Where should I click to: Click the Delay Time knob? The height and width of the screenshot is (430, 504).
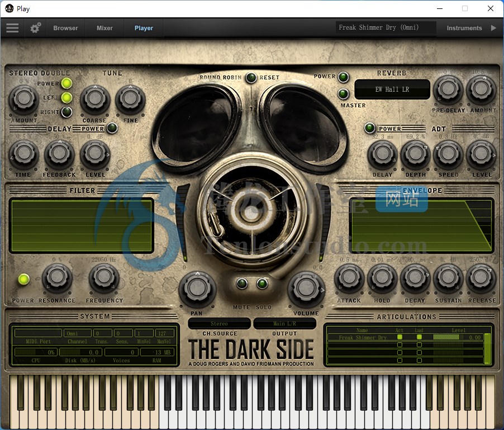click(24, 154)
